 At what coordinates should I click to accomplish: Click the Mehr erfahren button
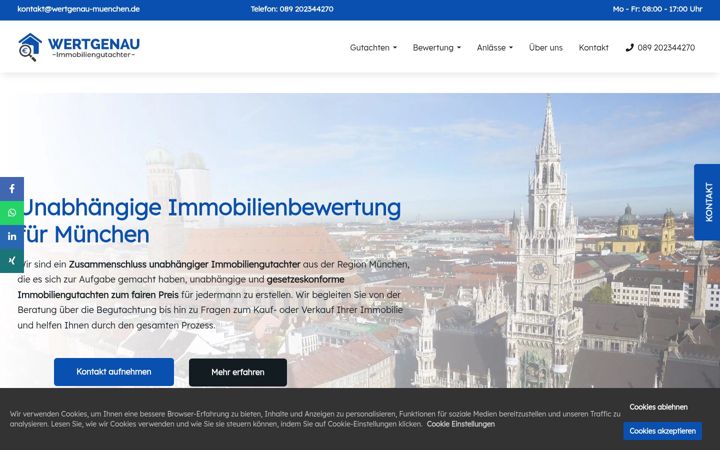238,372
